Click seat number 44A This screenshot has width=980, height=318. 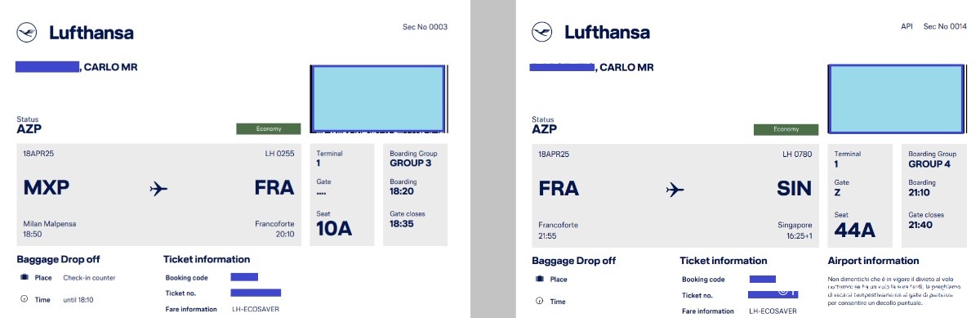tap(855, 230)
